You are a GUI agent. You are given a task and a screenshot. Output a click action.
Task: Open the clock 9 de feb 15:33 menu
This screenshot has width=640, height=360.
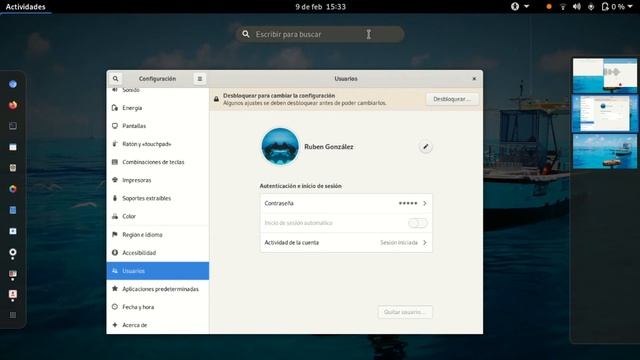[x=320, y=7]
